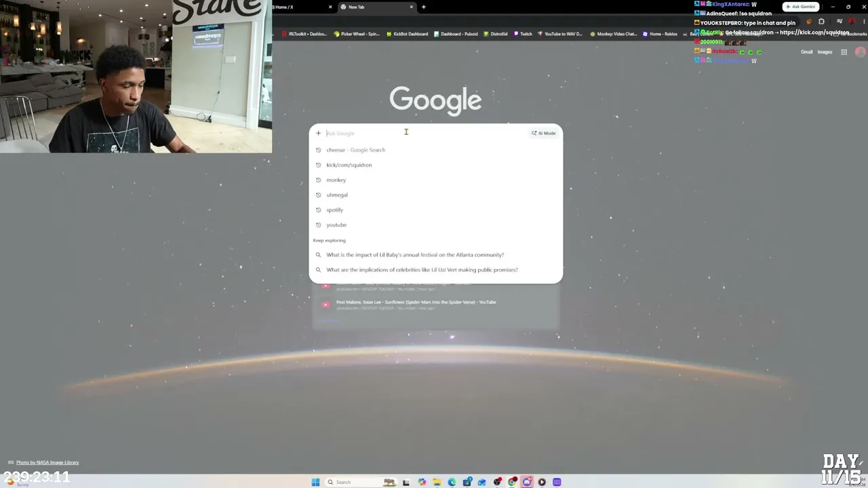Open Microsoft Edge from the taskbar
The image size is (868, 488).
point(452,482)
